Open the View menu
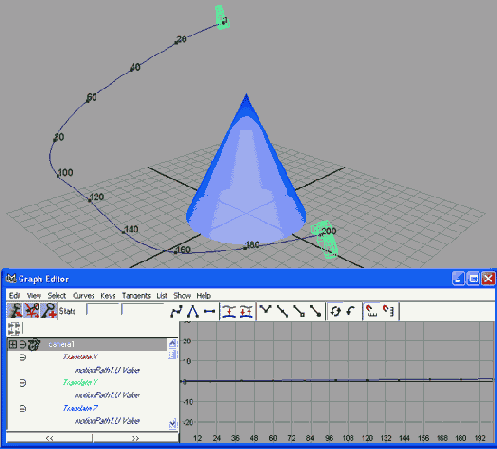The image size is (497, 449). [x=34, y=296]
